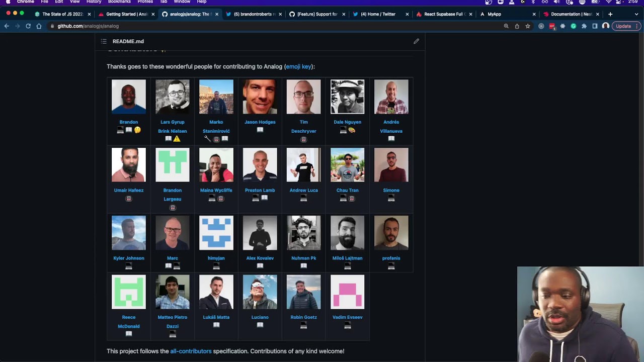Viewport: 644px width, 362px height.
Task: Open the Grammarly extension
Action: coord(573,26)
